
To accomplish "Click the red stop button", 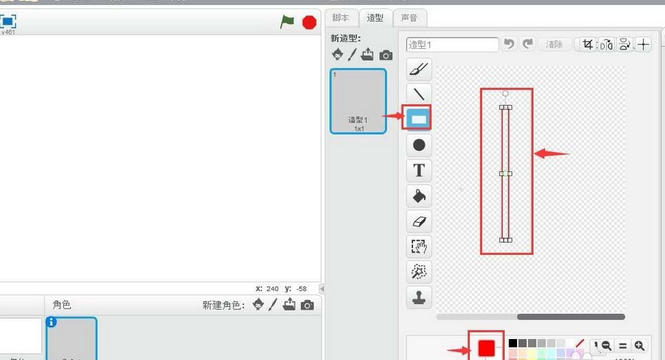I will (x=309, y=22).
